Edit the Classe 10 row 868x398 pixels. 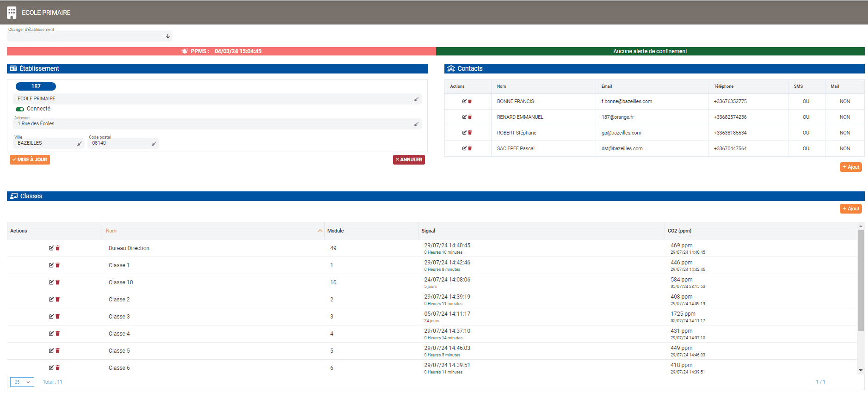click(x=51, y=282)
